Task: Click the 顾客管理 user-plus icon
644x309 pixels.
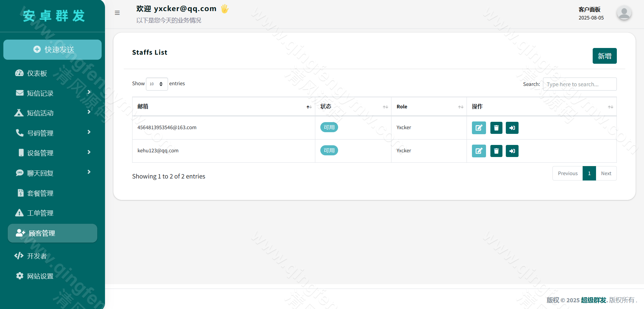Action: click(x=20, y=233)
